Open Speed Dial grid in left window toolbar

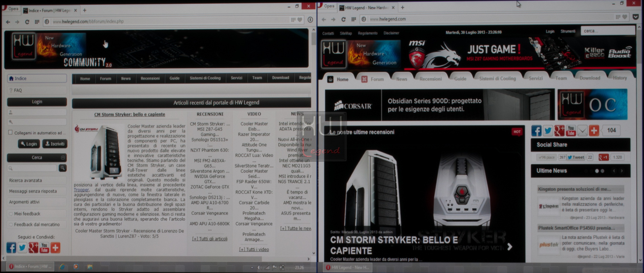pyautogui.click(x=37, y=22)
